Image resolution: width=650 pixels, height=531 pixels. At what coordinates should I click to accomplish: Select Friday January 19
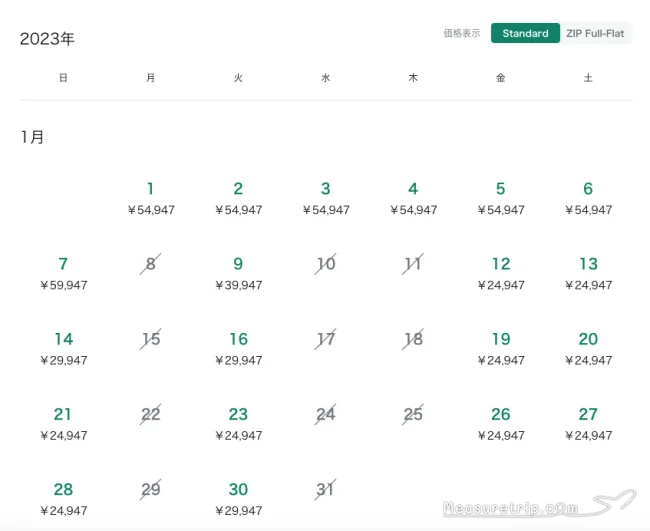(501, 349)
